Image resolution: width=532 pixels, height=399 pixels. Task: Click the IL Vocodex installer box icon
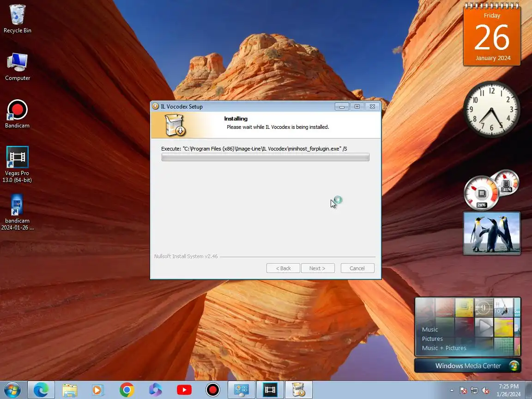(175, 125)
